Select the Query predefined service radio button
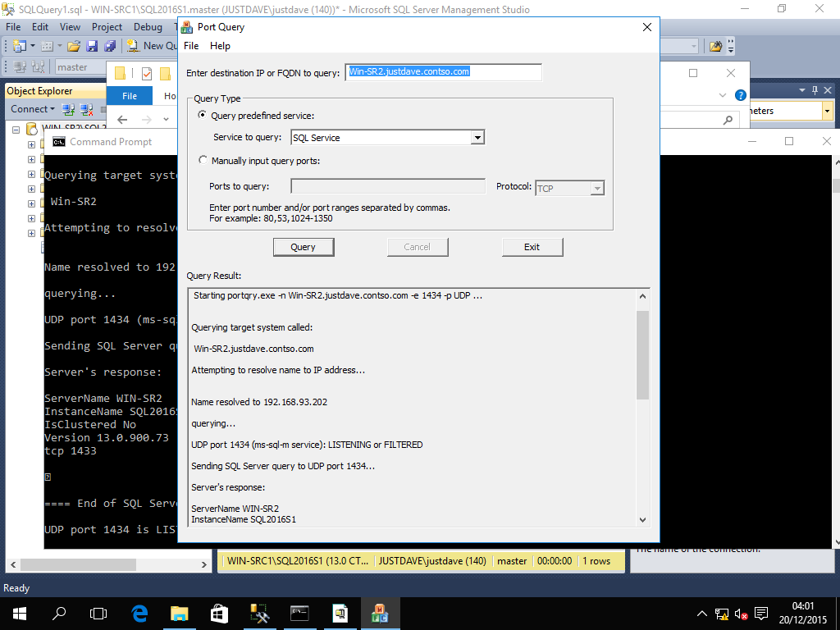The width and height of the screenshot is (840, 630). pyautogui.click(x=203, y=116)
